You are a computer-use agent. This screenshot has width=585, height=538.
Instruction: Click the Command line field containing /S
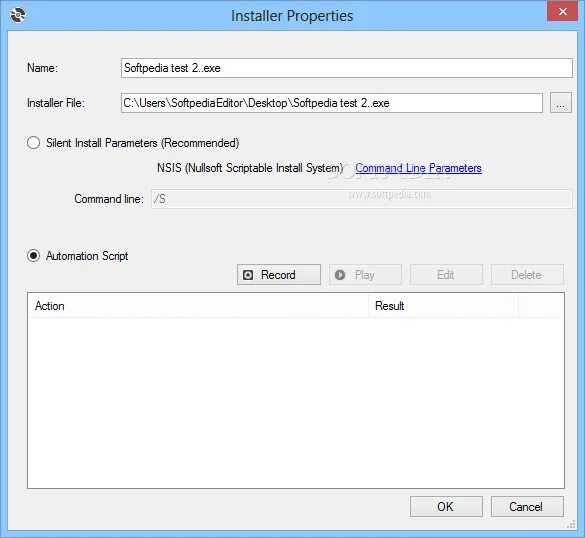tap(362, 199)
